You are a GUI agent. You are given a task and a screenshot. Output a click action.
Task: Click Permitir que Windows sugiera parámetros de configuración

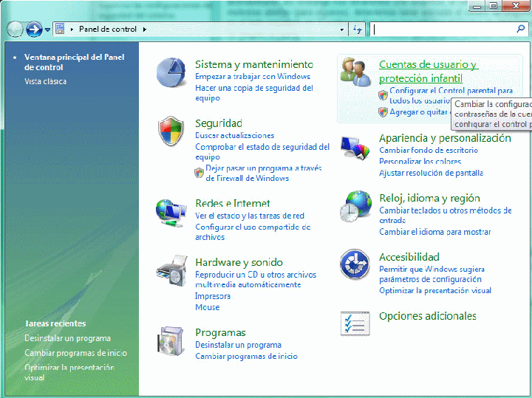(x=432, y=274)
